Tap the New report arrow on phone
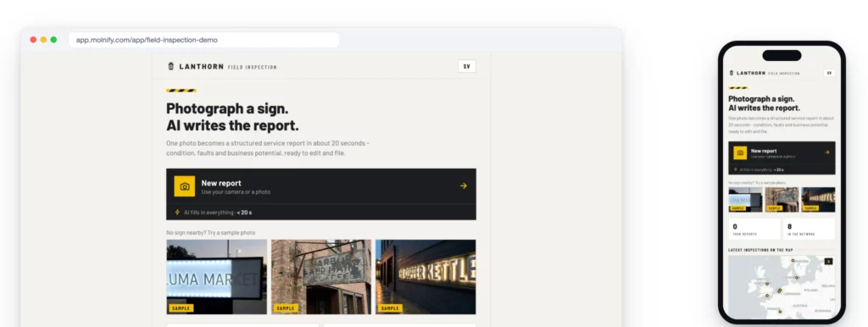Viewport: 868px width, 327px height. [827, 152]
